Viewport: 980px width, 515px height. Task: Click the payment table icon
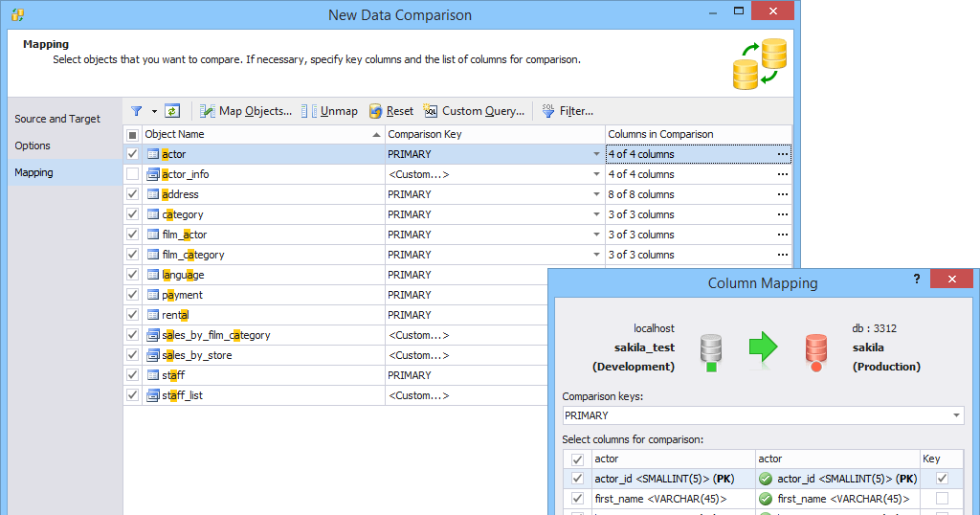[x=153, y=295]
